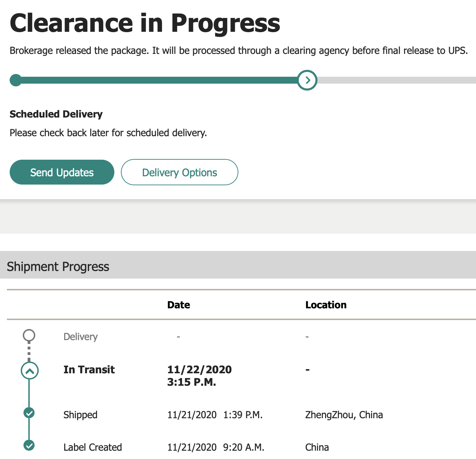Click the green filled progress bar section

[155, 80]
